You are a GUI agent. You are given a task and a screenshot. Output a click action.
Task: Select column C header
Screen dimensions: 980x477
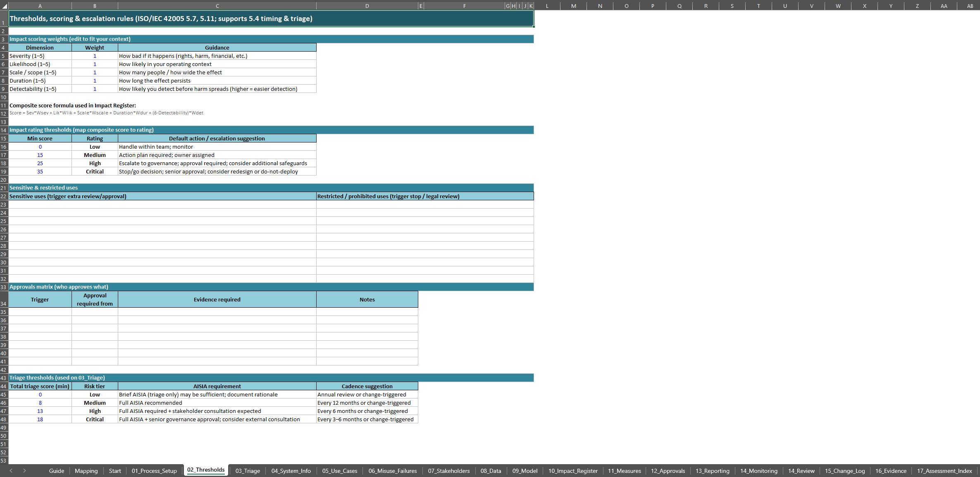tap(217, 6)
